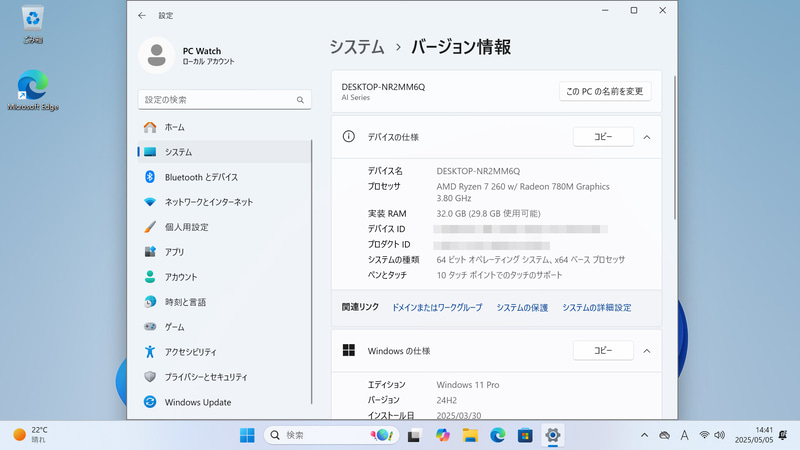
Task: Open the システムの詳細設定 link
Action: coord(596,308)
